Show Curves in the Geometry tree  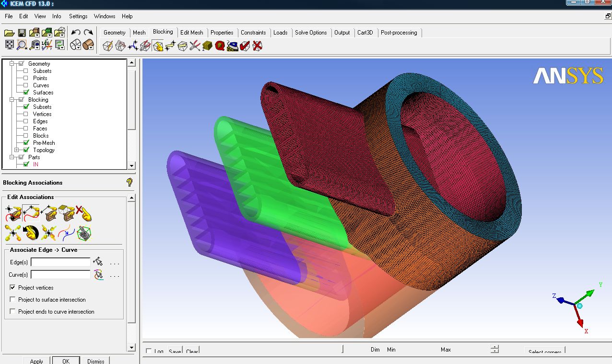point(26,85)
